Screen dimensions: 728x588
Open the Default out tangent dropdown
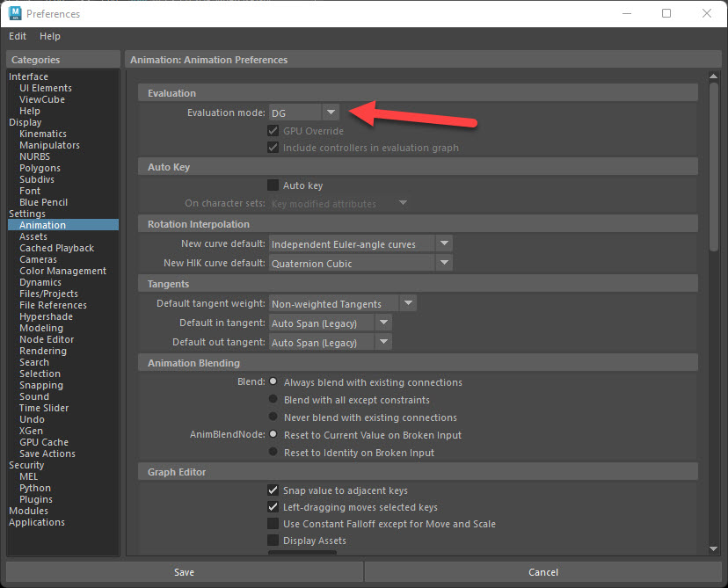pos(383,342)
